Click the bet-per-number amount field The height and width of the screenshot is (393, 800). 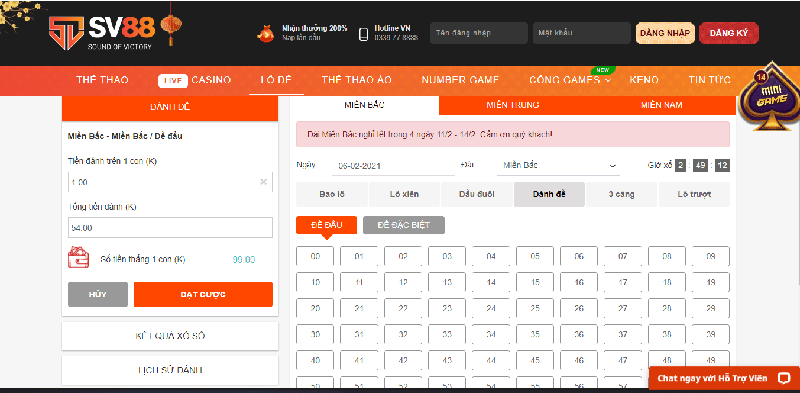pyautogui.click(x=170, y=182)
